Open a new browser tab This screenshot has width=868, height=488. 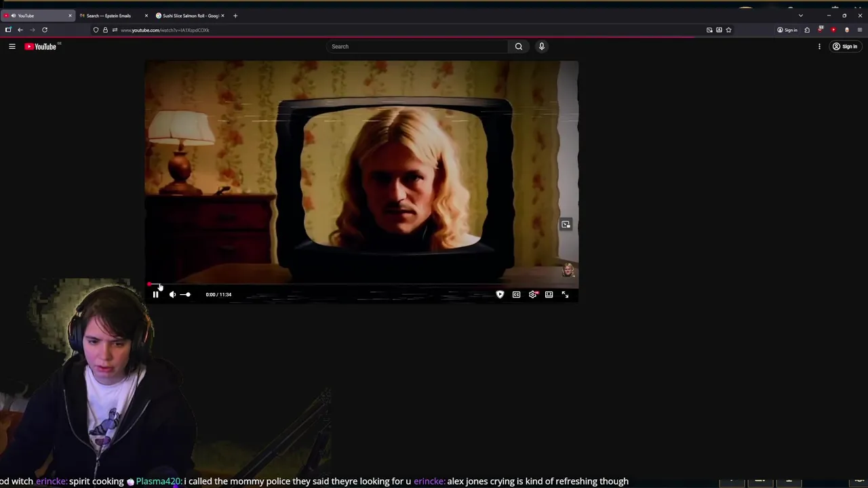235,16
